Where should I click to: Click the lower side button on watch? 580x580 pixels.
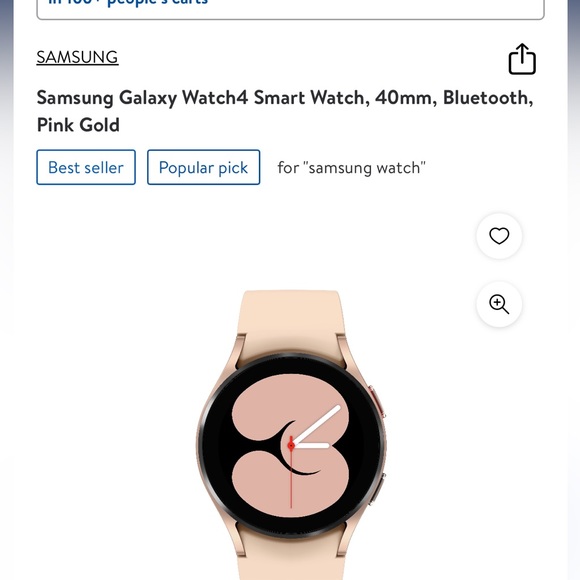[x=377, y=489]
